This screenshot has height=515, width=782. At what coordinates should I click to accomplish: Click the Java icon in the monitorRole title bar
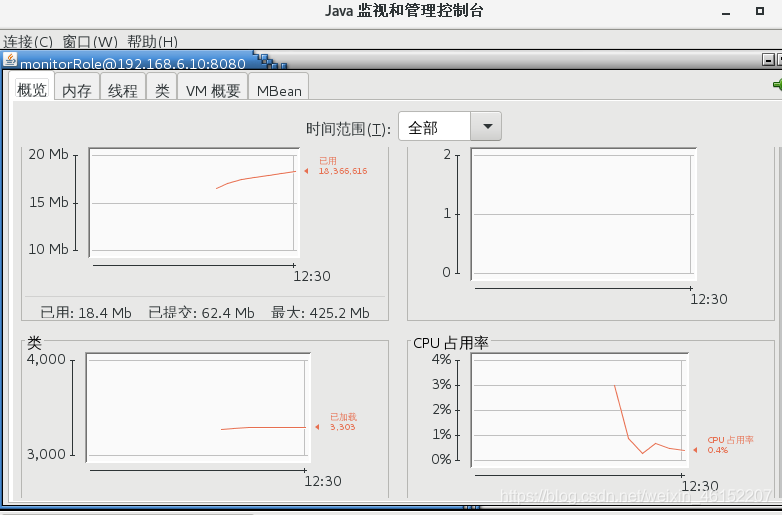(x=10, y=60)
